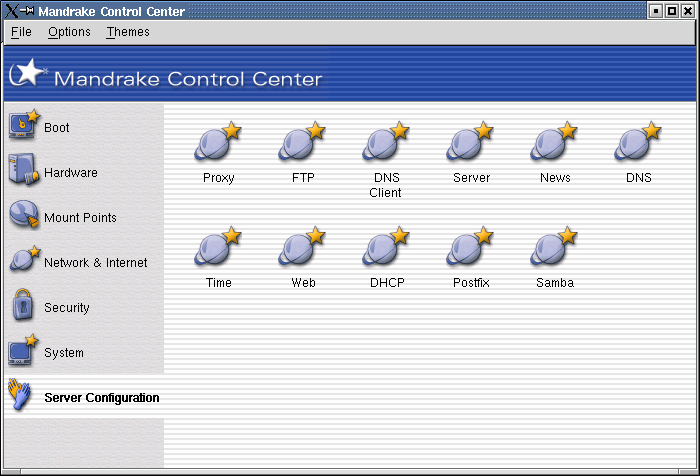
Task: Open the Themes menu
Action: coord(128,32)
